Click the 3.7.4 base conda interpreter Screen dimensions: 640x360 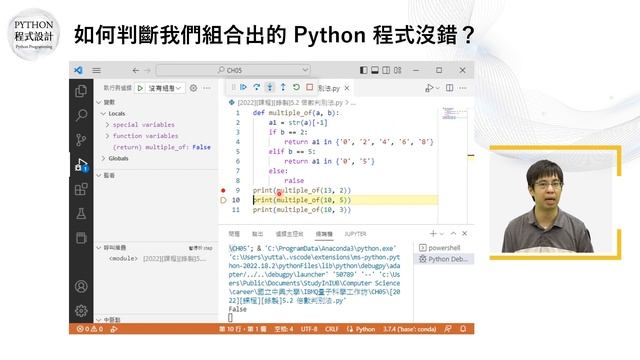coord(409,329)
